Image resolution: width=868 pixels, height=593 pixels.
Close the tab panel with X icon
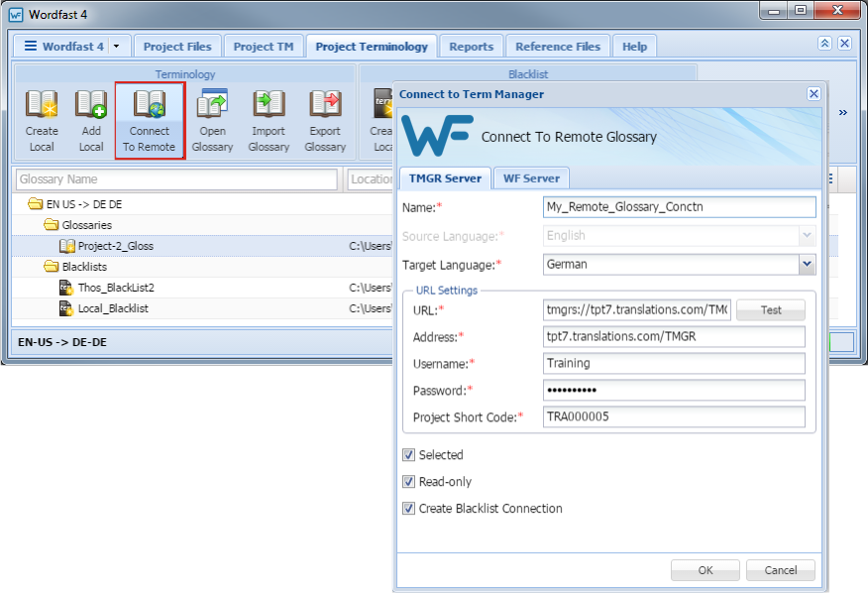[x=844, y=44]
